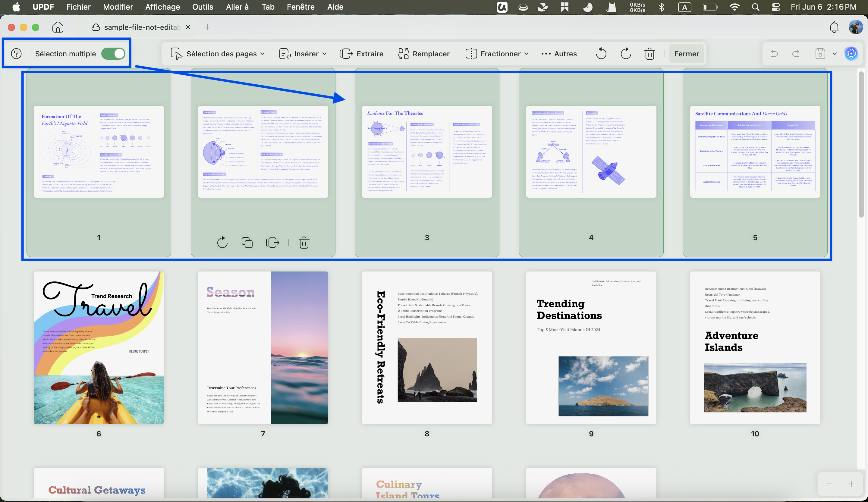Duplicate page 2 with the copy icon
Image resolution: width=868 pixels, height=502 pixels.
pos(247,243)
